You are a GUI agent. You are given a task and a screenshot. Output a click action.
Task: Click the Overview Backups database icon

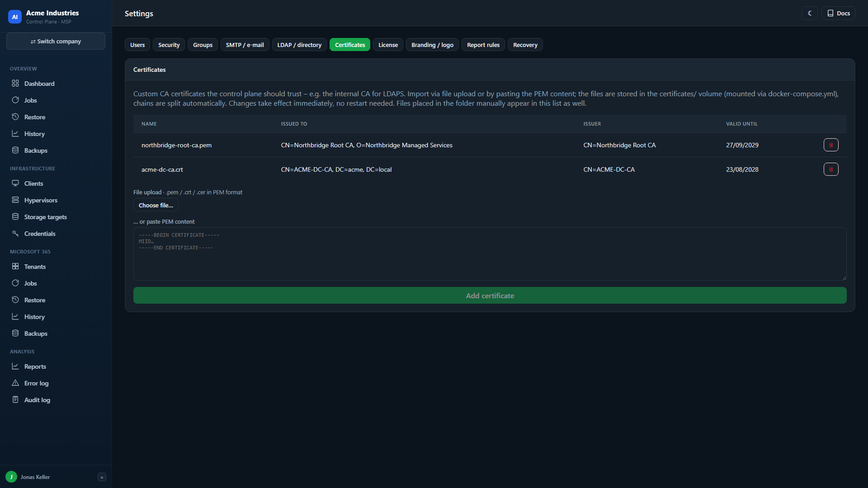[15, 150]
